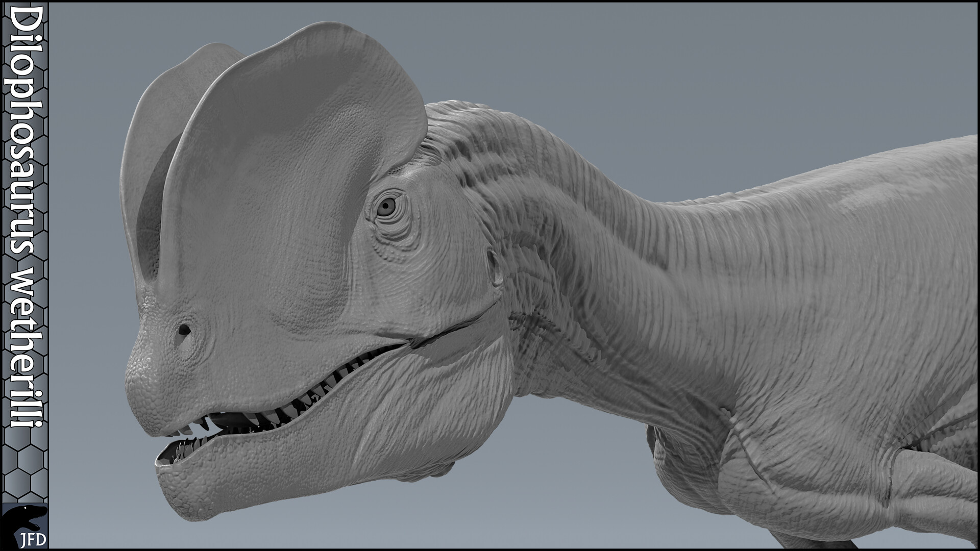Select the black border framing the image
The height and width of the screenshot is (551, 980).
(x=490, y=2)
